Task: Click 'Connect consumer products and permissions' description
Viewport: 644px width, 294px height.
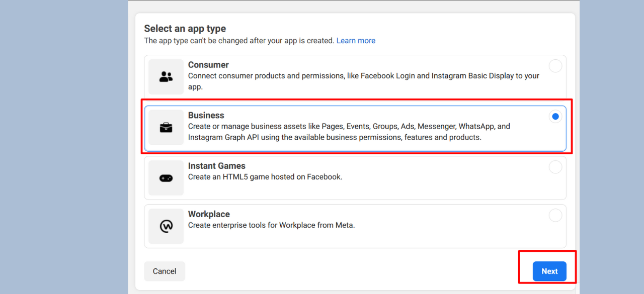Action: click(364, 81)
